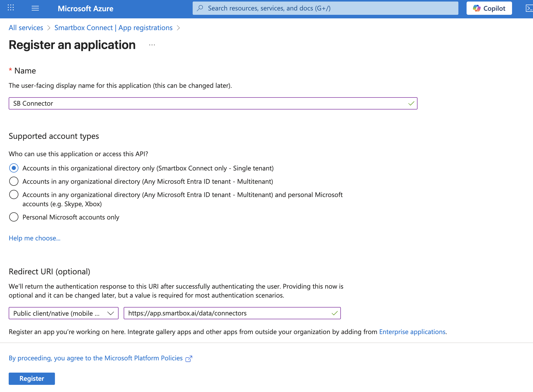The height and width of the screenshot is (392, 533).
Task: Open the Help me choose link
Action: (34, 238)
